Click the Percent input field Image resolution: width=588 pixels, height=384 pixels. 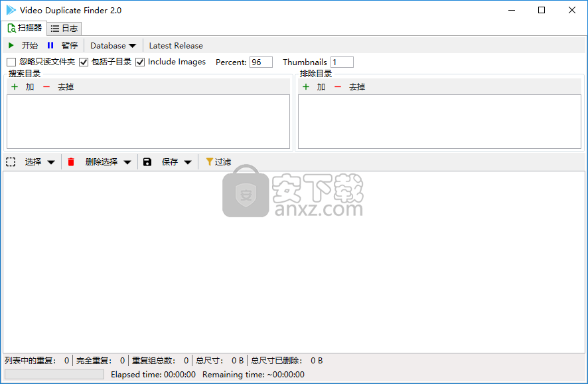[x=261, y=62]
